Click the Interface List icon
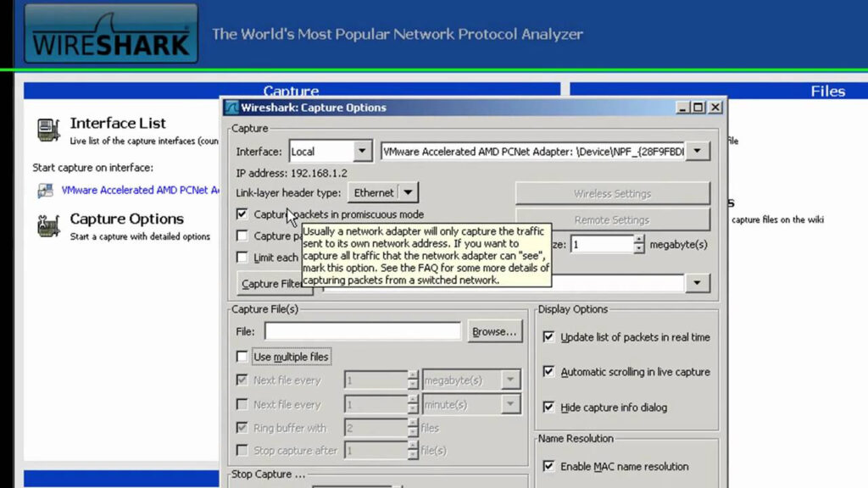This screenshot has height=488, width=868. coord(48,130)
